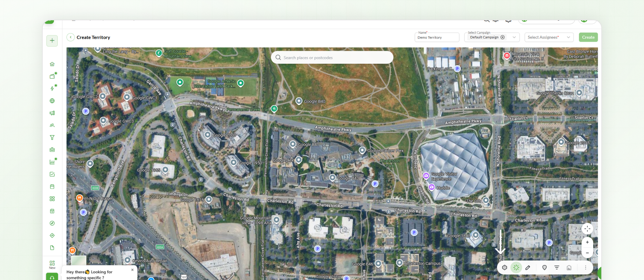Click the Google 1965 map marker
Image resolution: width=644 pixels, height=280 pixels.
[166, 170]
